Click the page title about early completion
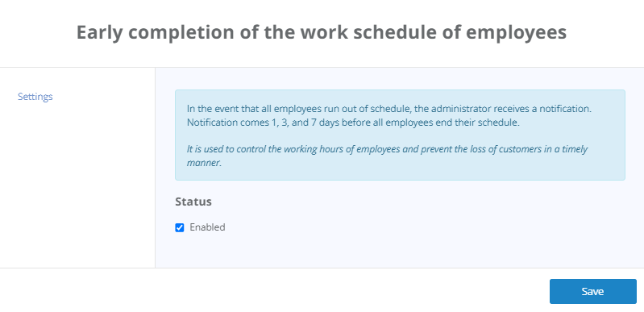644x312 pixels. [322, 32]
